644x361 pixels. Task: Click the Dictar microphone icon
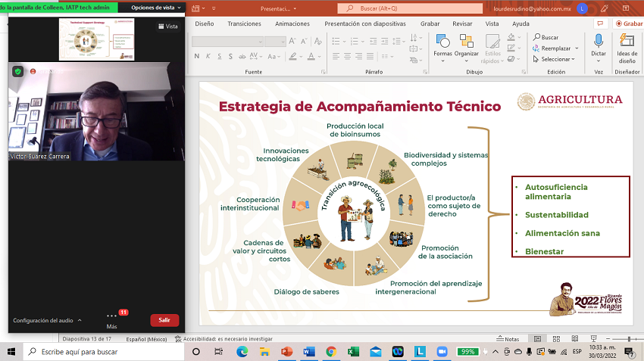tap(599, 42)
